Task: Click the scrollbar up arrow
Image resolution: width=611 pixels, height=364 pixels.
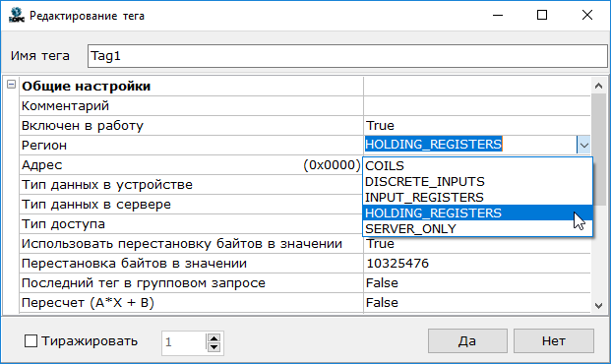Action: pos(599,86)
